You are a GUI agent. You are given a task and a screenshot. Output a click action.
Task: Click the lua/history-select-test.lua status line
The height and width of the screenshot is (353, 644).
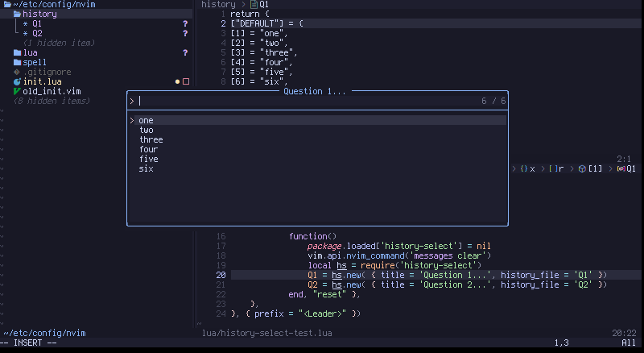click(267, 333)
